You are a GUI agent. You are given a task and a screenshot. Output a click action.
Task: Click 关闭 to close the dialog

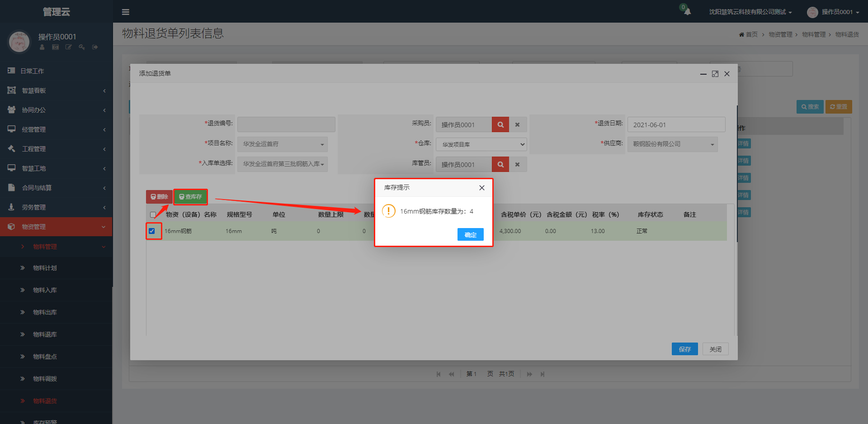tap(715, 349)
